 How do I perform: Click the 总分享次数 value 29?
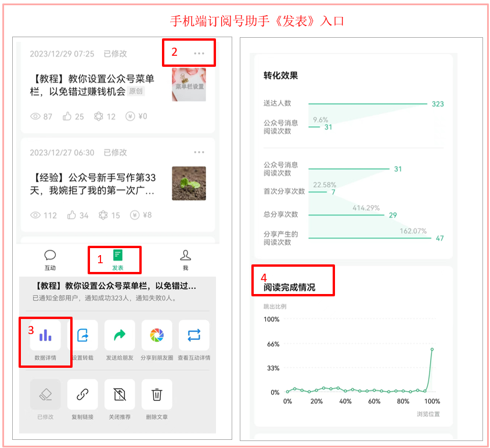[393, 215]
